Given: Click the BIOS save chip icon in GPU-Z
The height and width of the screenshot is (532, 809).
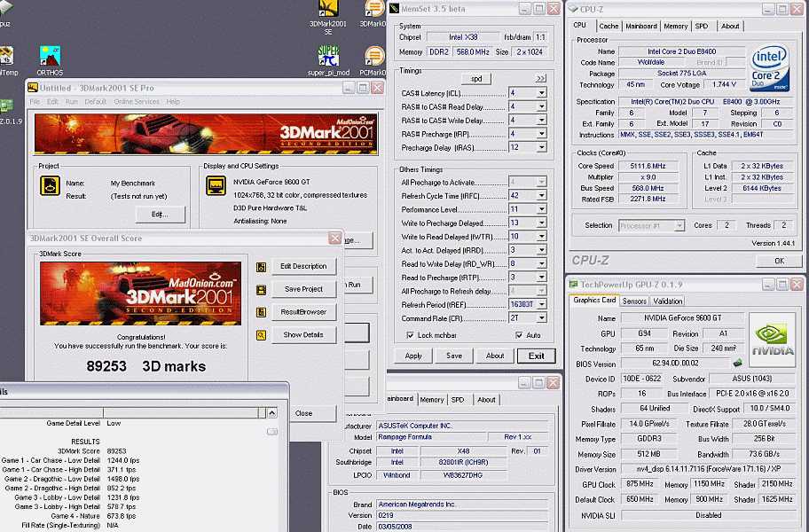Looking at the screenshot, I should [x=738, y=364].
